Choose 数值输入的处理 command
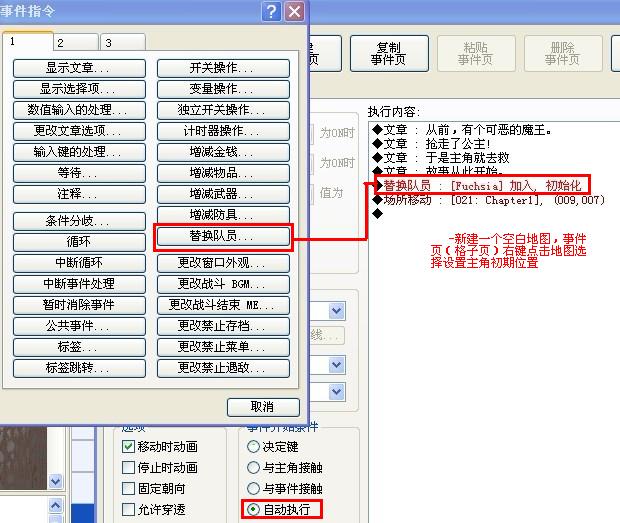Screen dimensions: 620x523 [79, 110]
